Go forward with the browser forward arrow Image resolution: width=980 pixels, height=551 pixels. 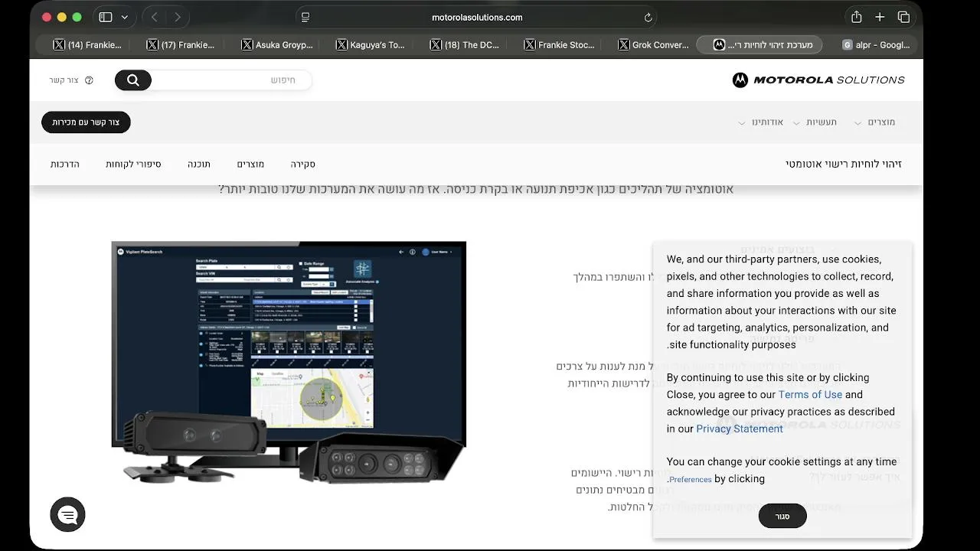[178, 17]
